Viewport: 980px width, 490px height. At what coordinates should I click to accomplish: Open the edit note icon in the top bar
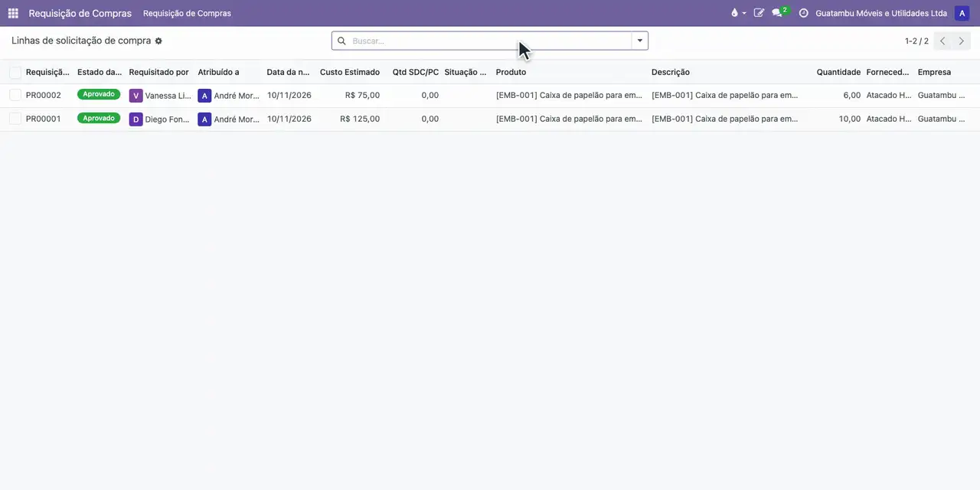759,13
